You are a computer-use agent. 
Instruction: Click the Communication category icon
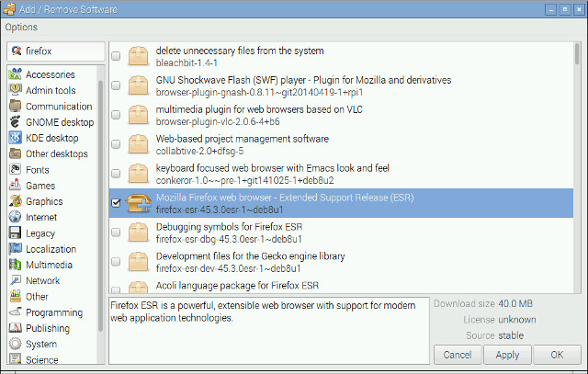click(15, 107)
